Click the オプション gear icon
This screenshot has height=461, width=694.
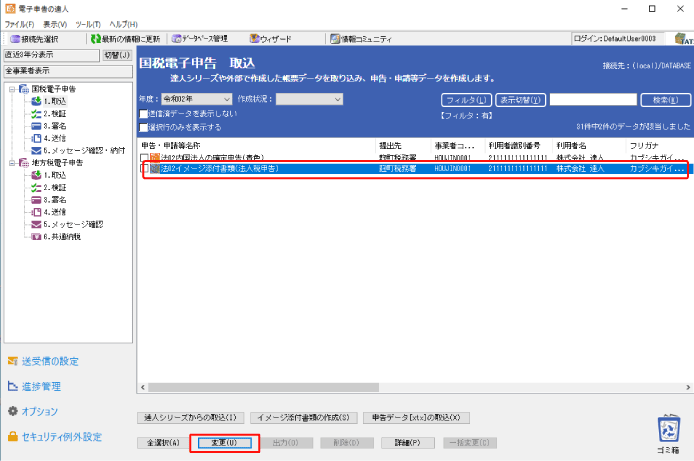[x=13, y=411]
